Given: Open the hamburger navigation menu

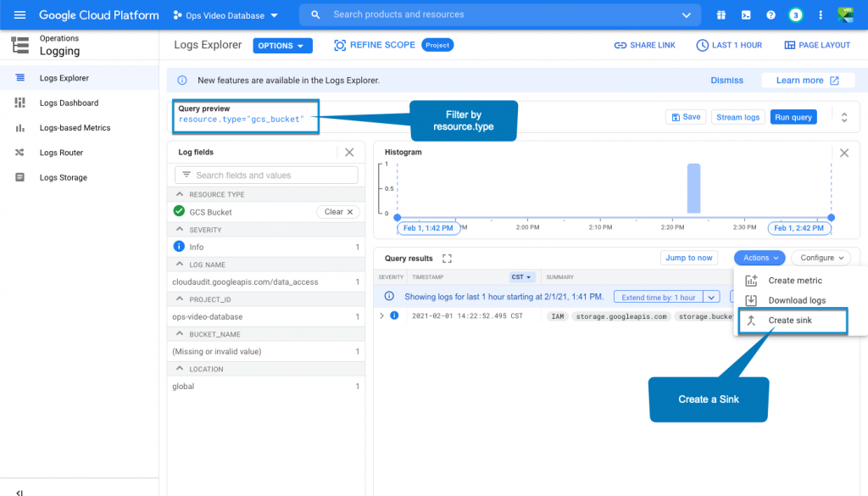Looking at the screenshot, I should point(20,15).
